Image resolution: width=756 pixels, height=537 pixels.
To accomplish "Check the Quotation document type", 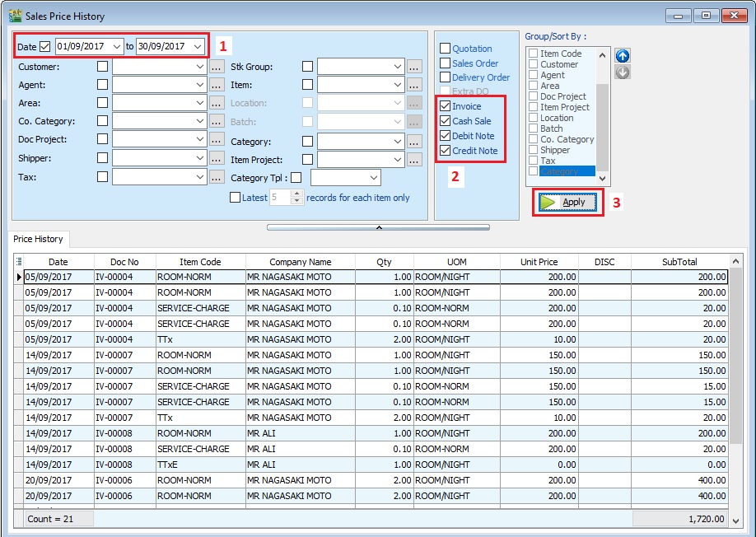I will (443, 48).
